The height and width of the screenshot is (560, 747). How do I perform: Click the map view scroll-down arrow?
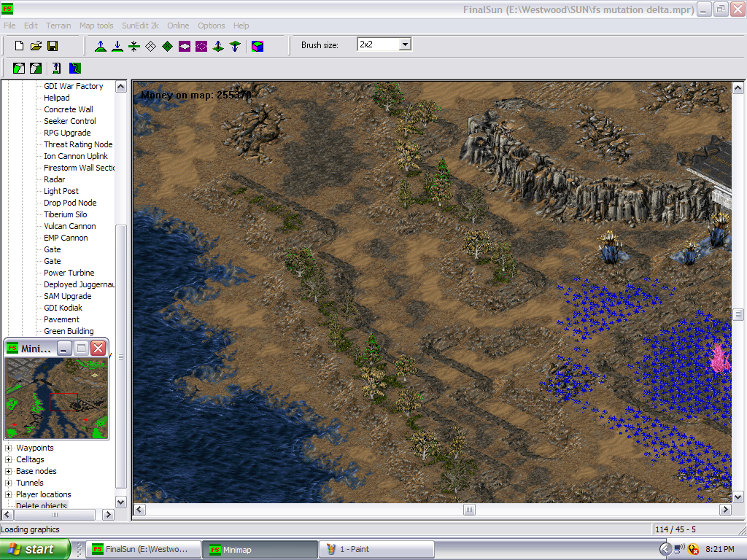pos(738,497)
